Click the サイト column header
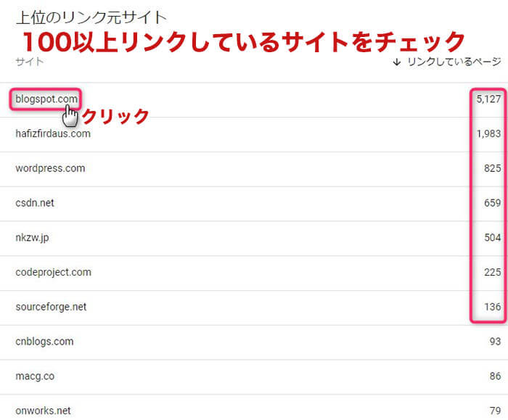Screen dimensions: 508x420 [x=30, y=62]
